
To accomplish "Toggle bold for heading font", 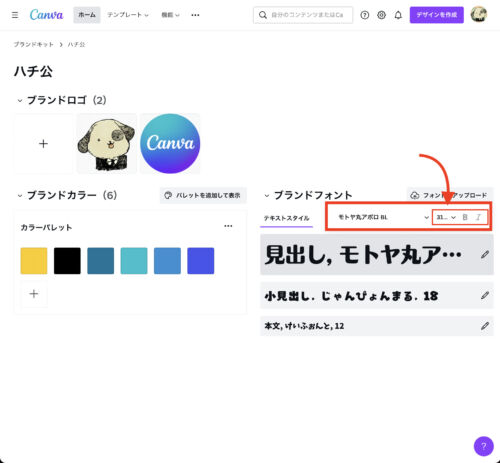I will pos(465,217).
